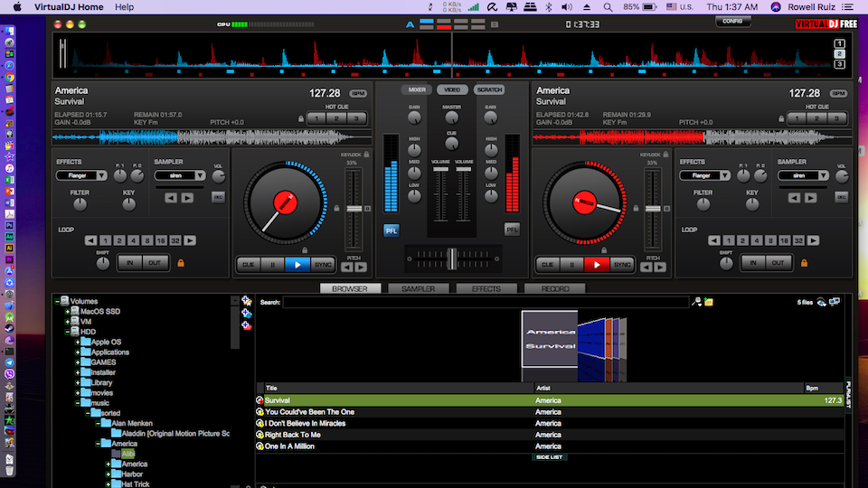Open the Bluetooth menu bar icon
Screen dimensions: 868x488
click(x=549, y=7)
